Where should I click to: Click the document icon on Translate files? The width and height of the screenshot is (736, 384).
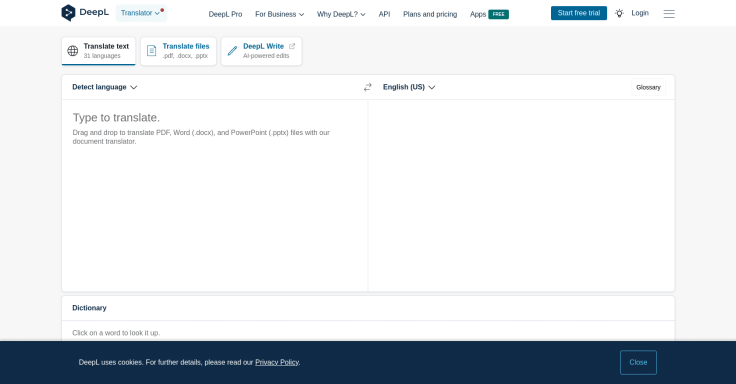152,51
